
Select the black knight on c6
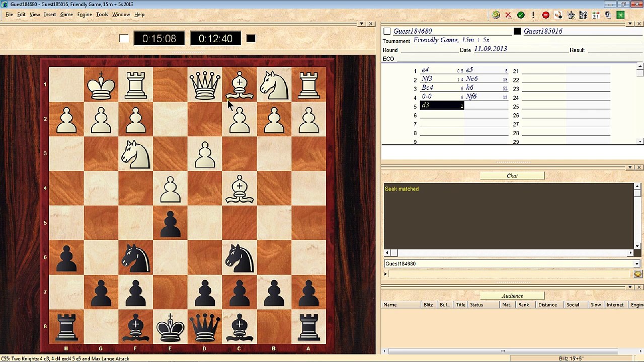(239, 257)
